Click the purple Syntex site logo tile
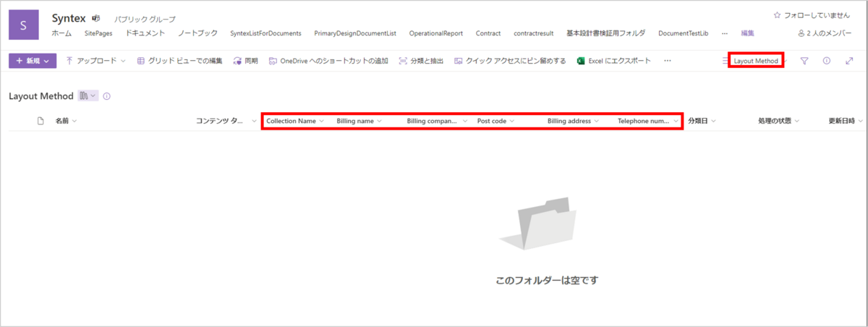868x327 pixels. [x=24, y=25]
